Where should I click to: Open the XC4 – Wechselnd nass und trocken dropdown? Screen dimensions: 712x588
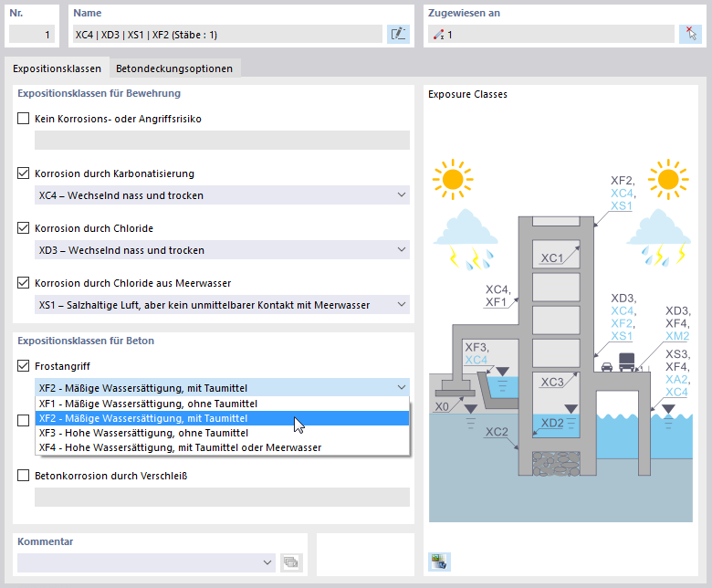click(x=222, y=195)
